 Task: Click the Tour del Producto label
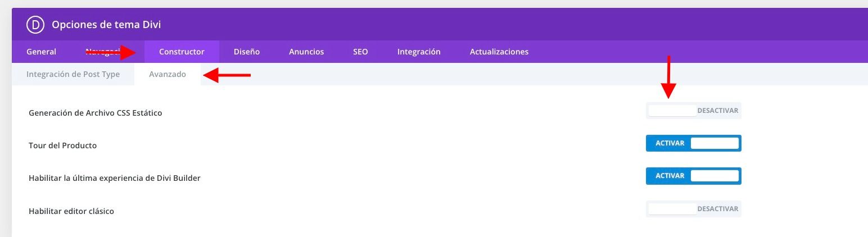[x=62, y=145]
